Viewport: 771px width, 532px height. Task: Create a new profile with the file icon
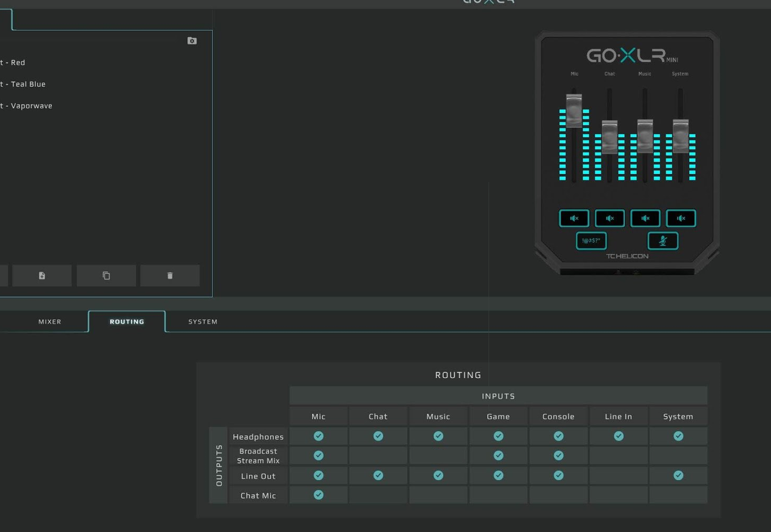(x=42, y=276)
